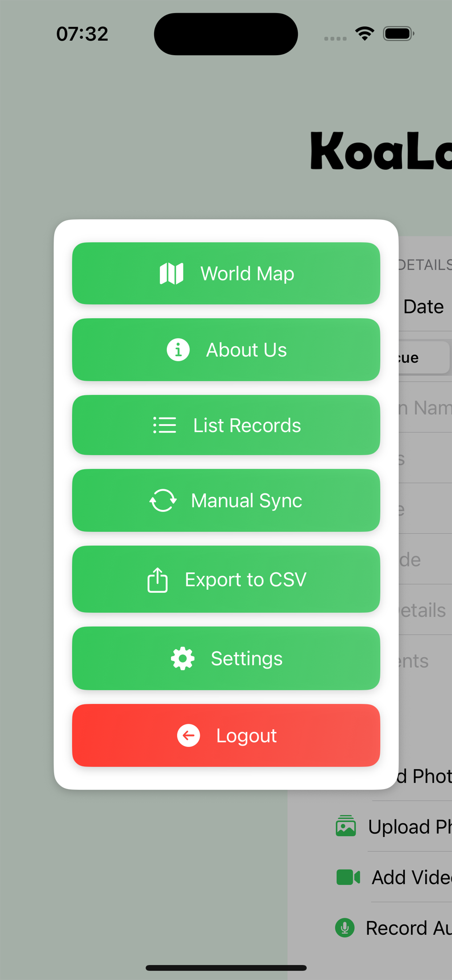Select the Upload Photo row text
Viewport: 452px width, 980px height.
[x=410, y=827]
